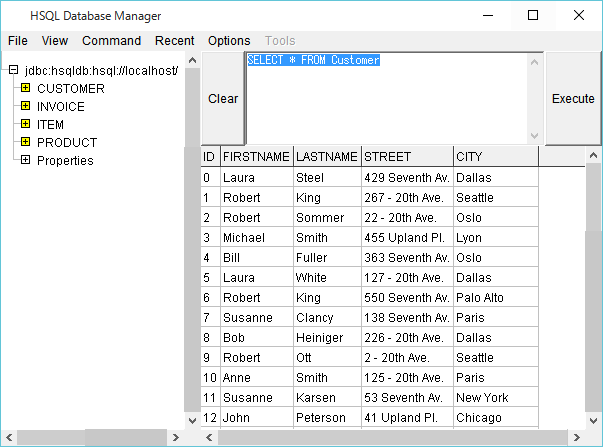Open the Command menu
Screen dimensions: 603x447
pyautogui.click(x=112, y=41)
